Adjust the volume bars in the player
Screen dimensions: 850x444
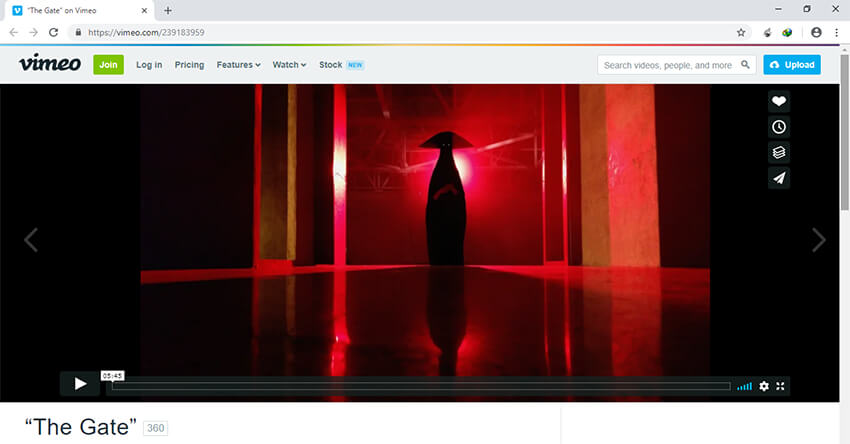coord(744,386)
